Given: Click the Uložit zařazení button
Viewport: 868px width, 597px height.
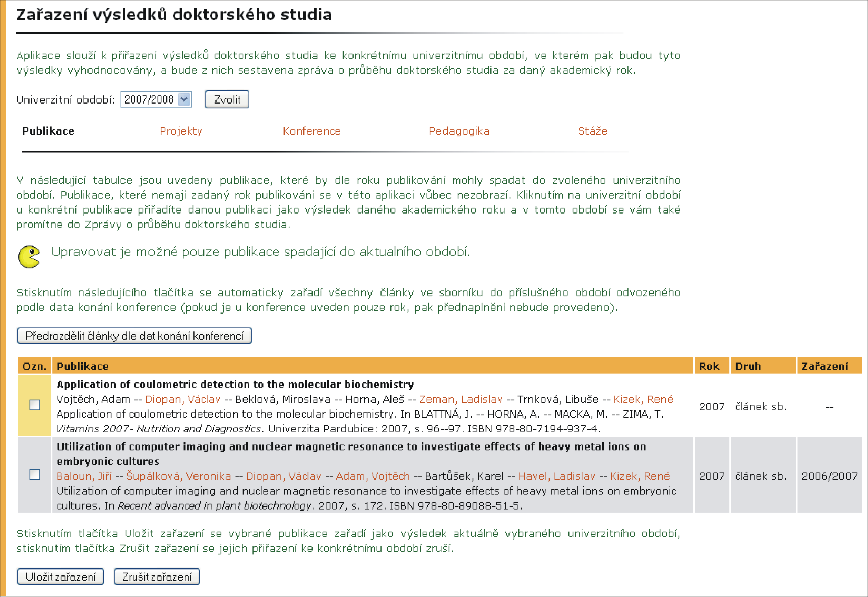Looking at the screenshot, I should 61,577.
